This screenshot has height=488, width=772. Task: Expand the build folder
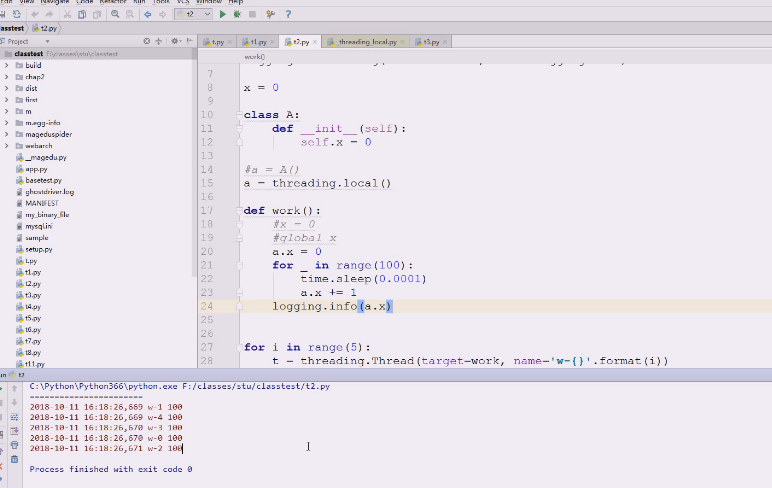click(x=6, y=65)
